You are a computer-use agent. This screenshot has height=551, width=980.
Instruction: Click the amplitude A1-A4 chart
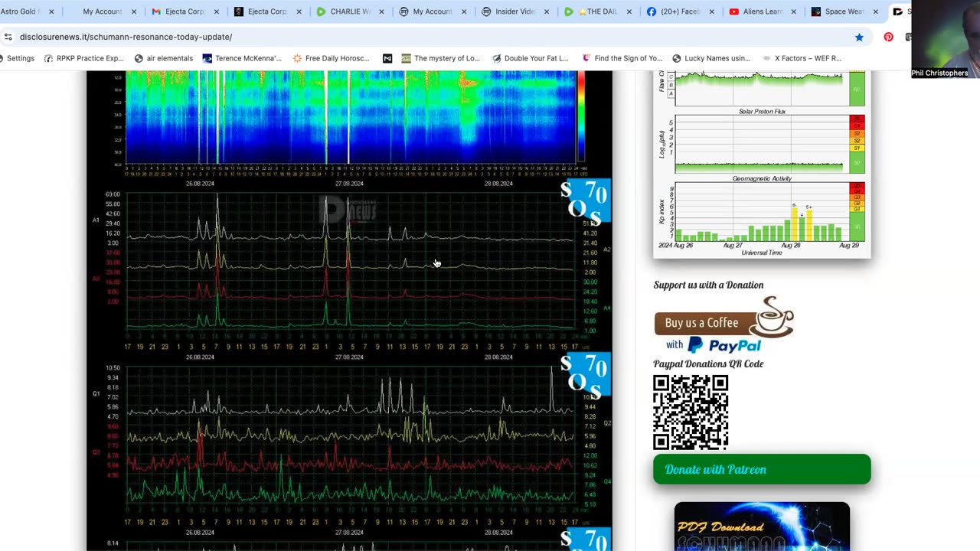coord(349,262)
